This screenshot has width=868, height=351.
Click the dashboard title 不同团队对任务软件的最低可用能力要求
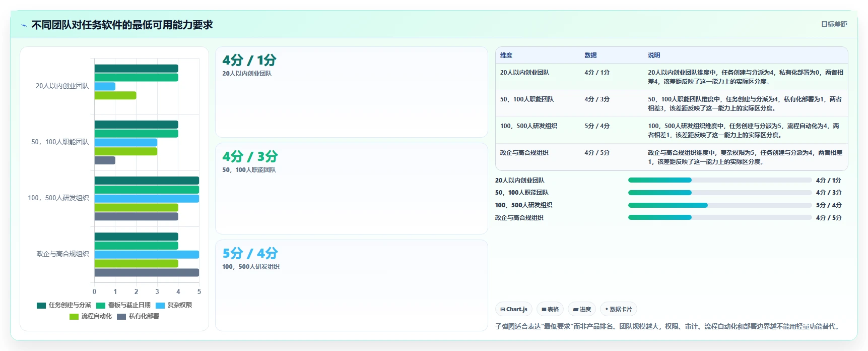point(122,25)
